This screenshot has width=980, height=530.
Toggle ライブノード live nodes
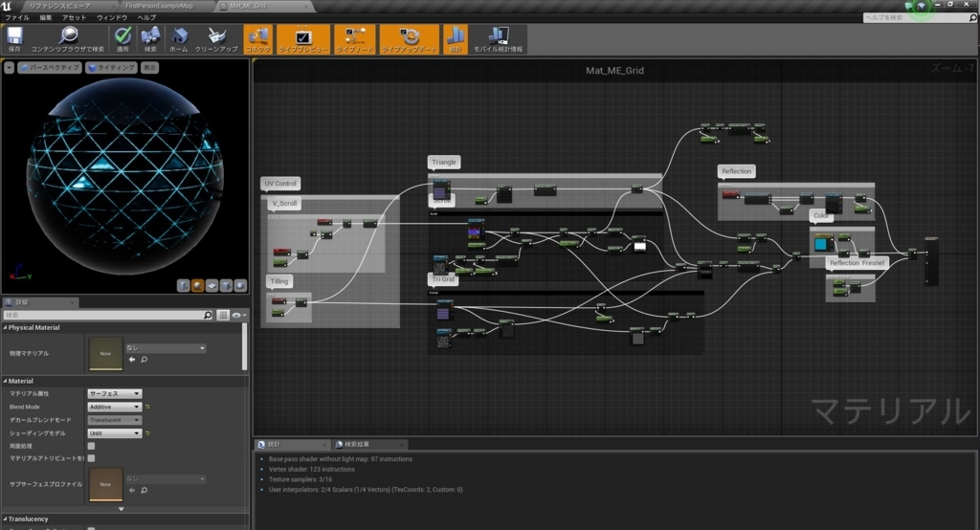(x=354, y=39)
